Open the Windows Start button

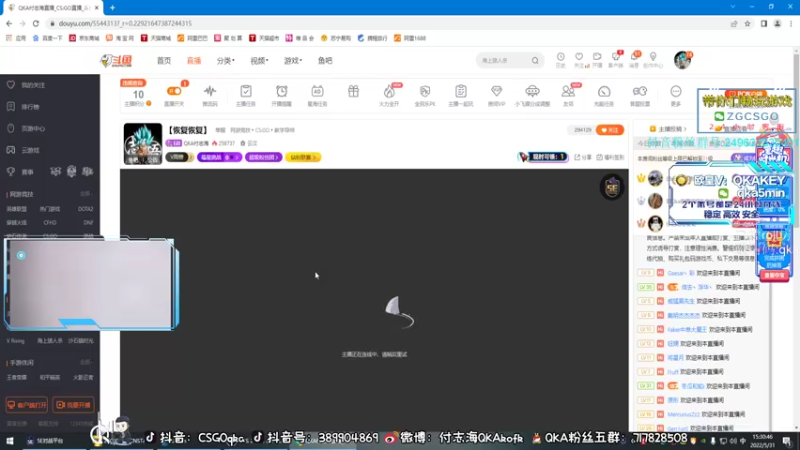(9, 441)
